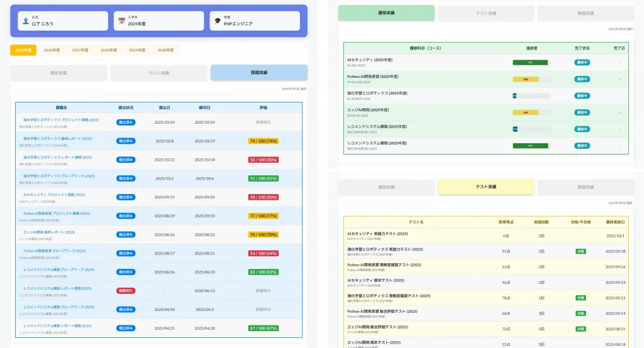Click the 提出状況 column header
Viewport: 644px width, 348px height.
pos(126,107)
